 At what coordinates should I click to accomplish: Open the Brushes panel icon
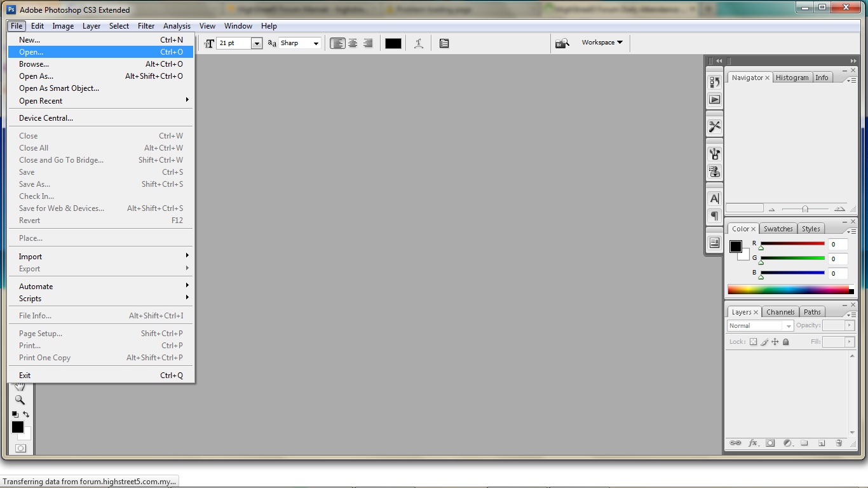(714, 153)
